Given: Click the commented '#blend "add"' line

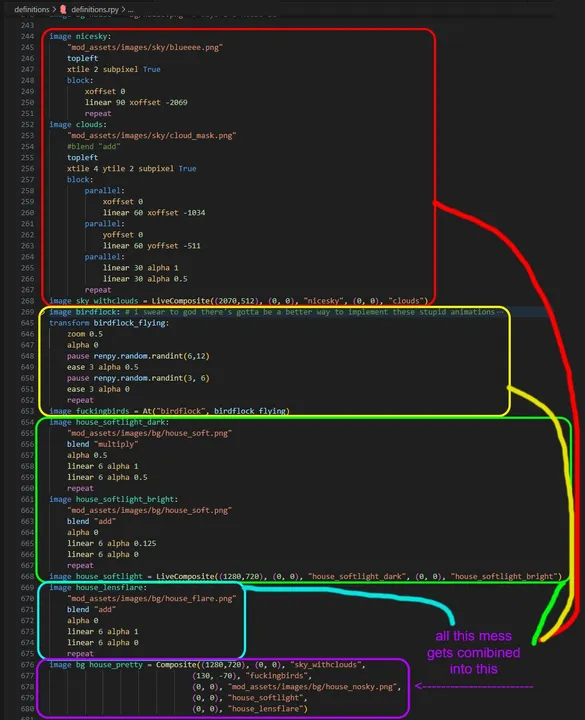Looking at the screenshot, I should tap(94, 146).
